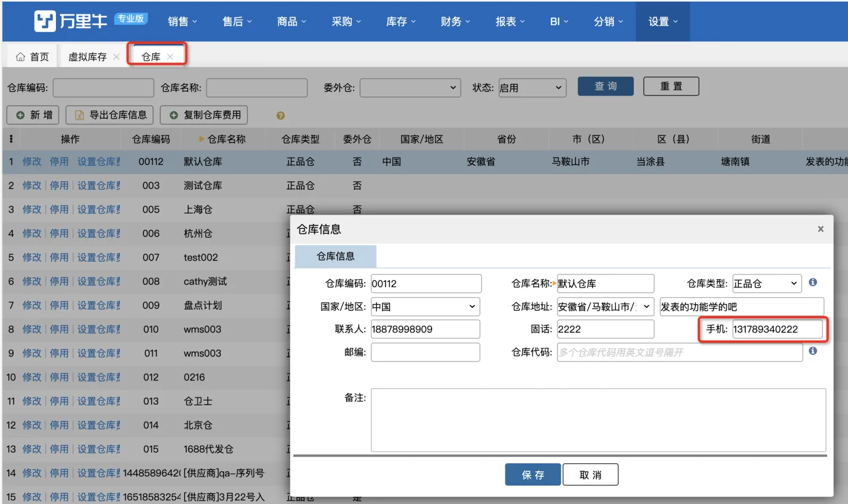Click 专业版 edition badge
This screenshot has width=848, height=504.
[x=131, y=19]
